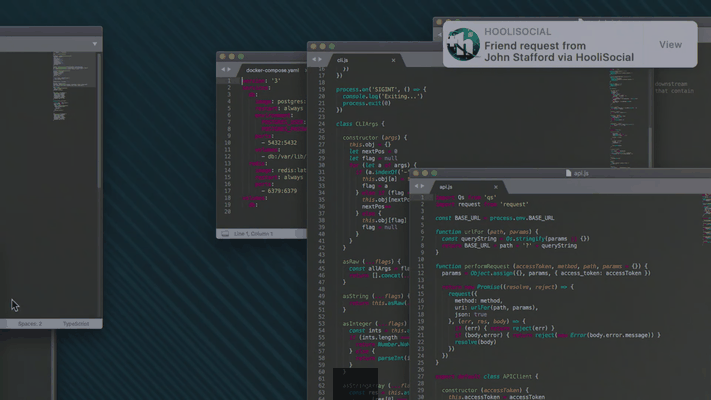This screenshot has width=711, height=400.
Task: Click 'uri: urlFor(path, params),' line
Action: coord(496,307)
